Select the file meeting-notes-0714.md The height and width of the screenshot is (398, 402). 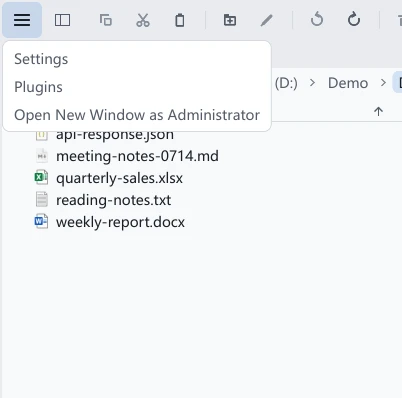[x=137, y=156]
